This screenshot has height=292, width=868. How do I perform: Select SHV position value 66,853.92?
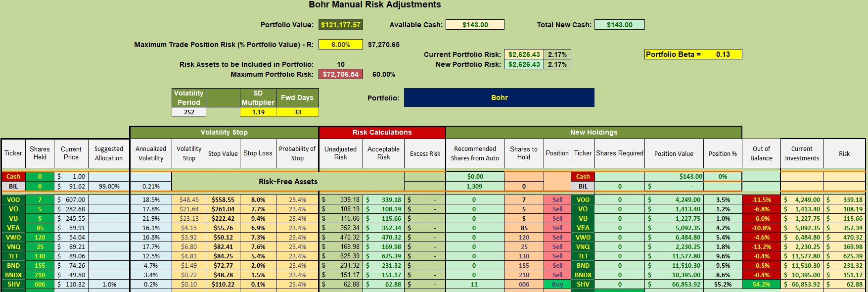pyautogui.click(x=674, y=285)
